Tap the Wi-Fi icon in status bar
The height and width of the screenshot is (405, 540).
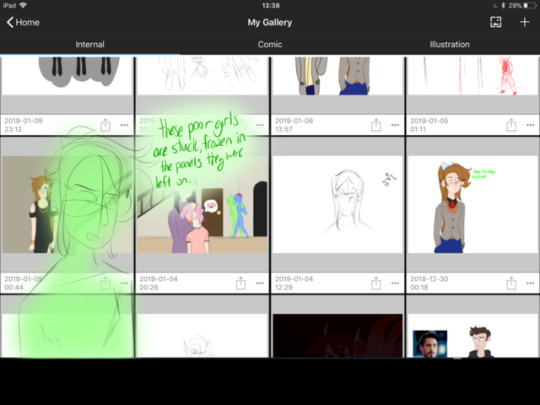click(23, 5)
